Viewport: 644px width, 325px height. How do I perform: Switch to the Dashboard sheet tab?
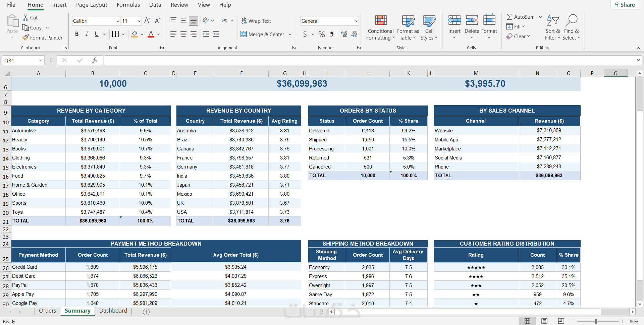[113, 311]
